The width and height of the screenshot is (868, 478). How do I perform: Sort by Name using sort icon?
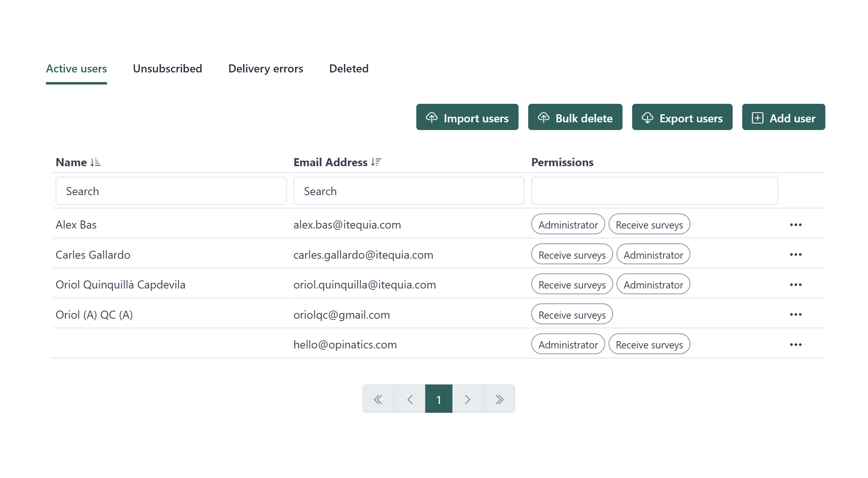click(95, 162)
